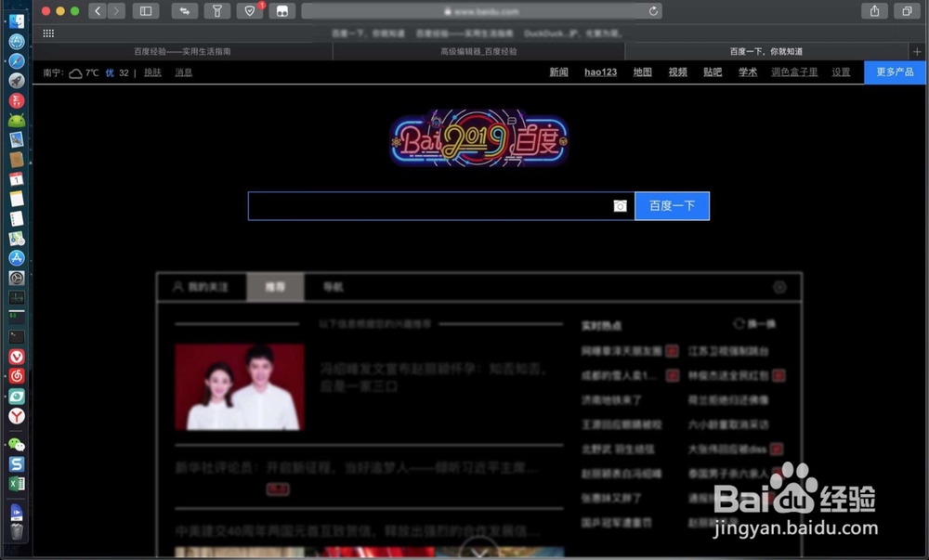
Task: Search by image using camera icon
Action: pyautogui.click(x=620, y=205)
